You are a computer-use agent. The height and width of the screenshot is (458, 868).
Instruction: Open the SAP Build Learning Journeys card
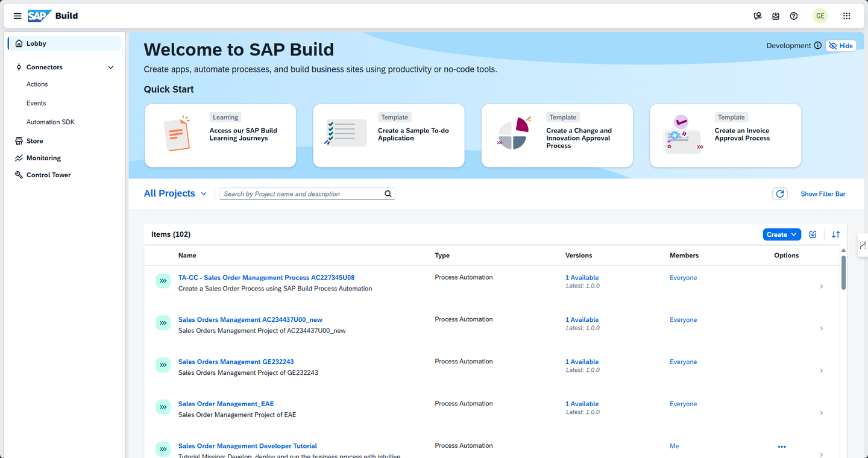[x=220, y=136]
